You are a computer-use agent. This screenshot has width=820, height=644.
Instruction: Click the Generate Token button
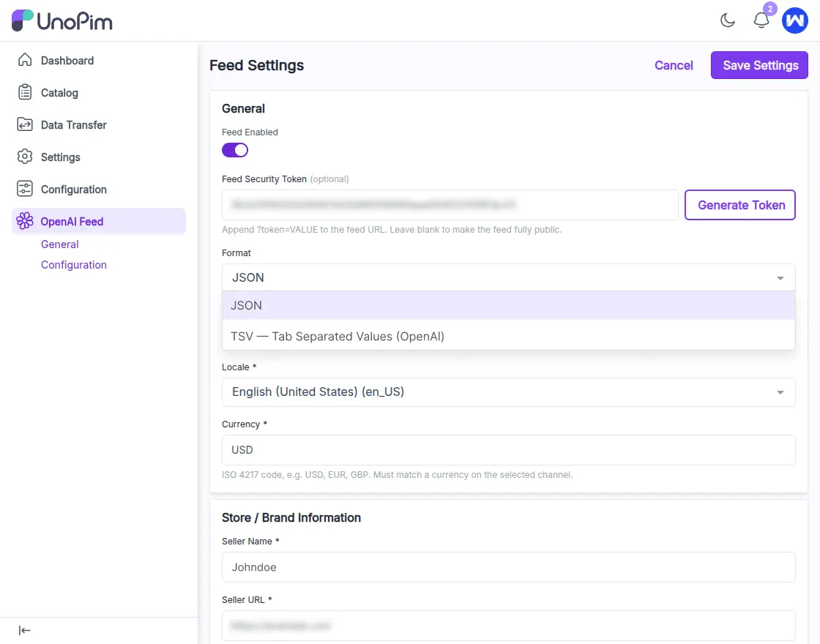point(739,205)
